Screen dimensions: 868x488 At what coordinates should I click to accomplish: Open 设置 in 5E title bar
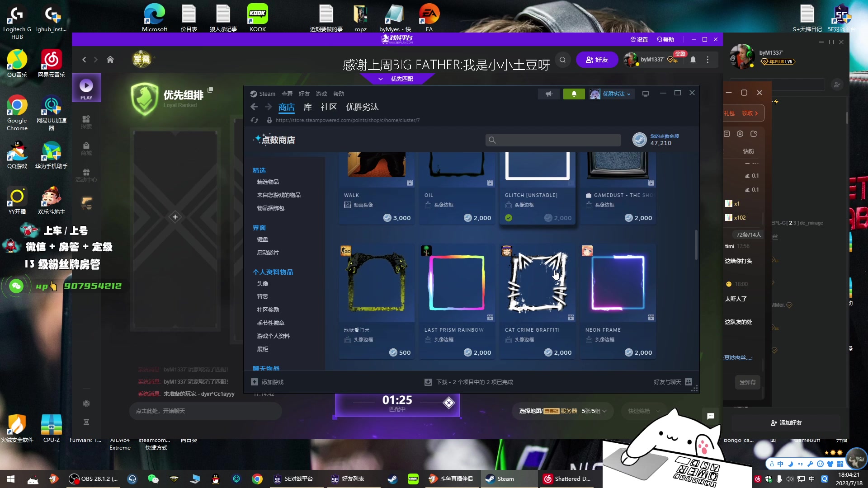coord(639,40)
